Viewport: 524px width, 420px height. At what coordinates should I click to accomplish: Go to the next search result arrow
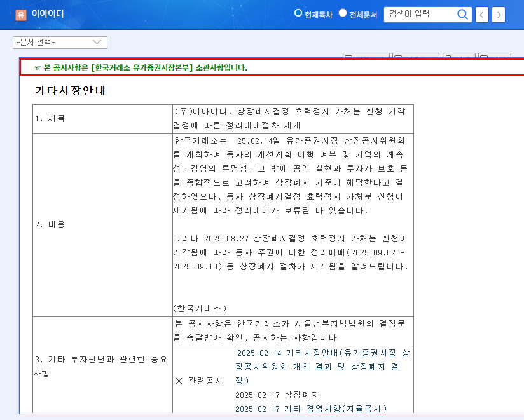tap(499, 15)
